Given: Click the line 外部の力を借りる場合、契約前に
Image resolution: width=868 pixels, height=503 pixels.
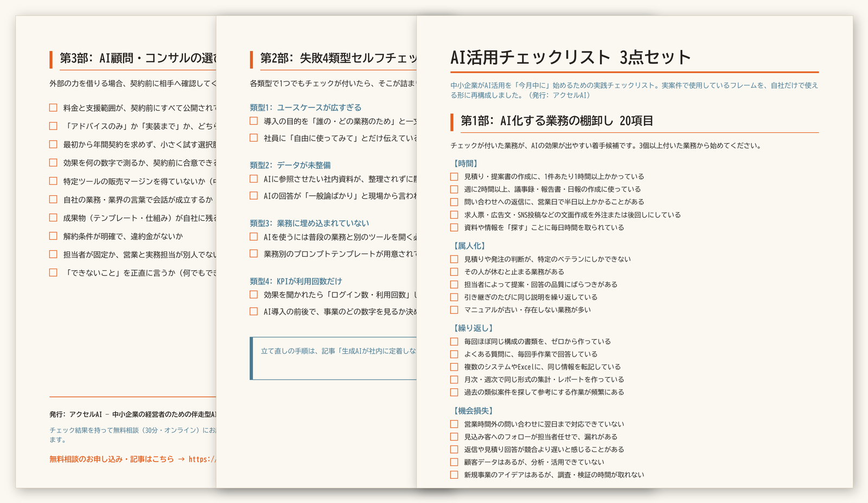Looking at the screenshot, I should point(132,84).
